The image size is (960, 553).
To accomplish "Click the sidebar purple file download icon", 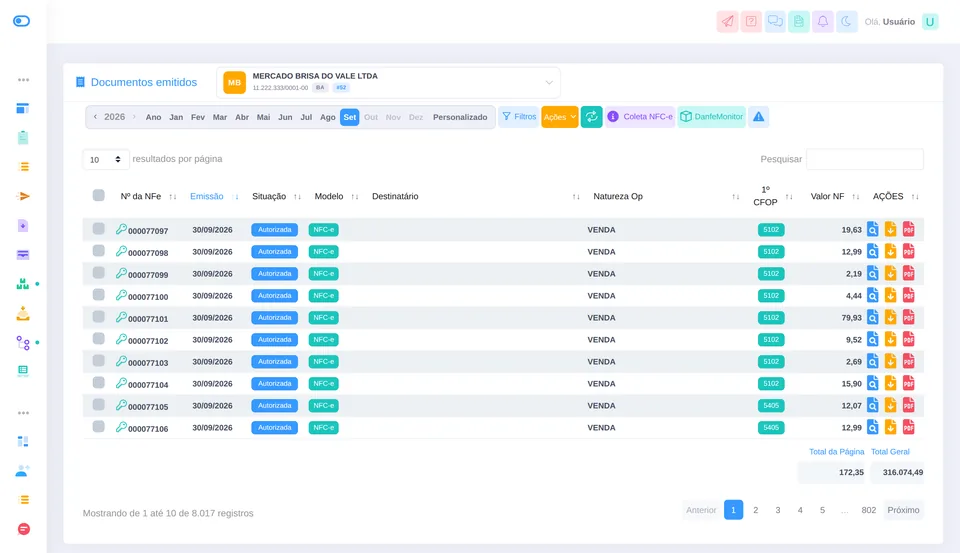I will 23,225.
